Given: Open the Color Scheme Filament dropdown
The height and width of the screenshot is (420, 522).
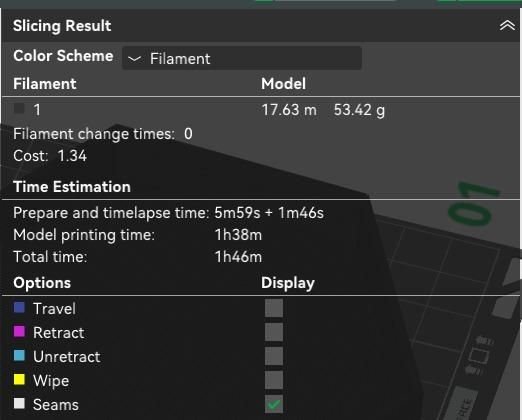Looking at the screenshot, I should click(x=242, y=58).
